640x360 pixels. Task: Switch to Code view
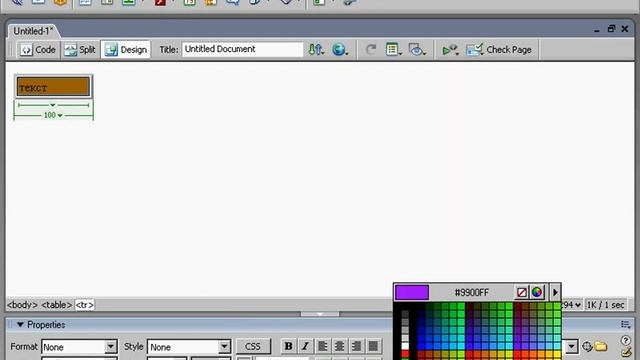coord(38,50)
